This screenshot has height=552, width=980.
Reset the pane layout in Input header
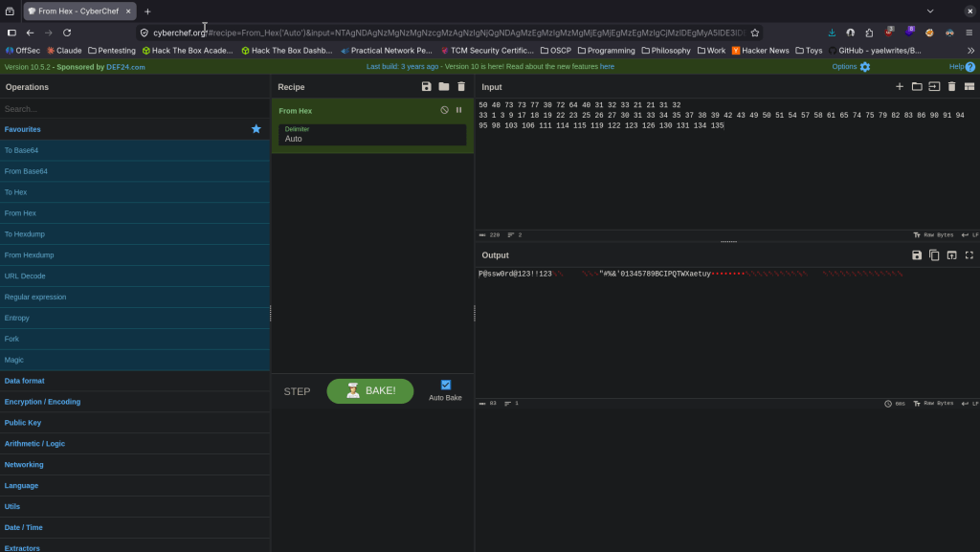click(x=969, y=87)
